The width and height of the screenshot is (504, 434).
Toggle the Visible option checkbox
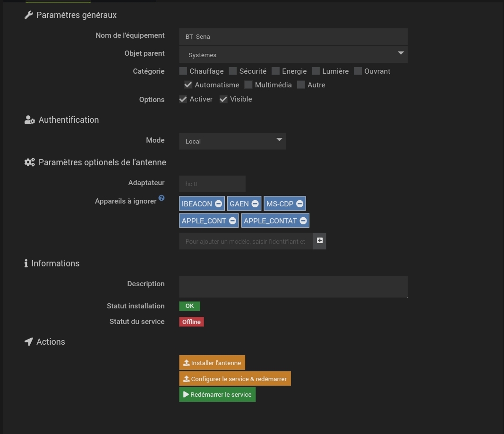click(x=223, y=99)
